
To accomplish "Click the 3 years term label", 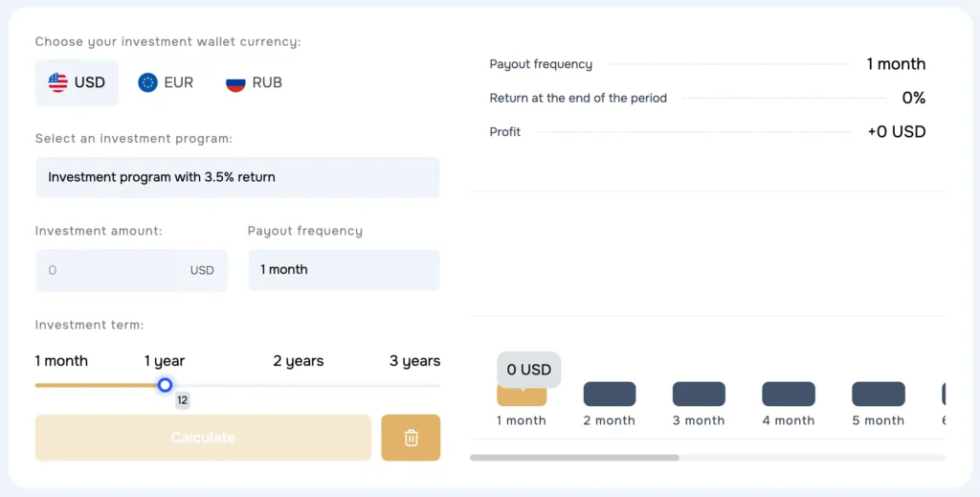I will (x=414, y=361).
